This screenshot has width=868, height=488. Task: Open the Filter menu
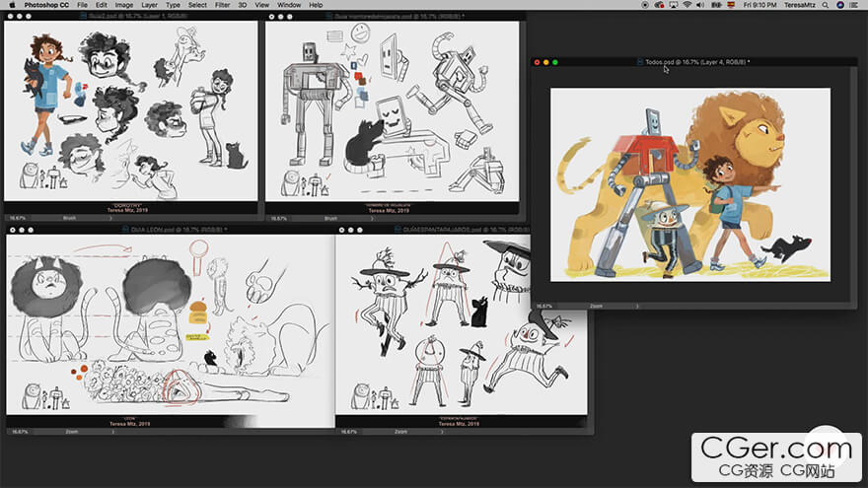223,5
